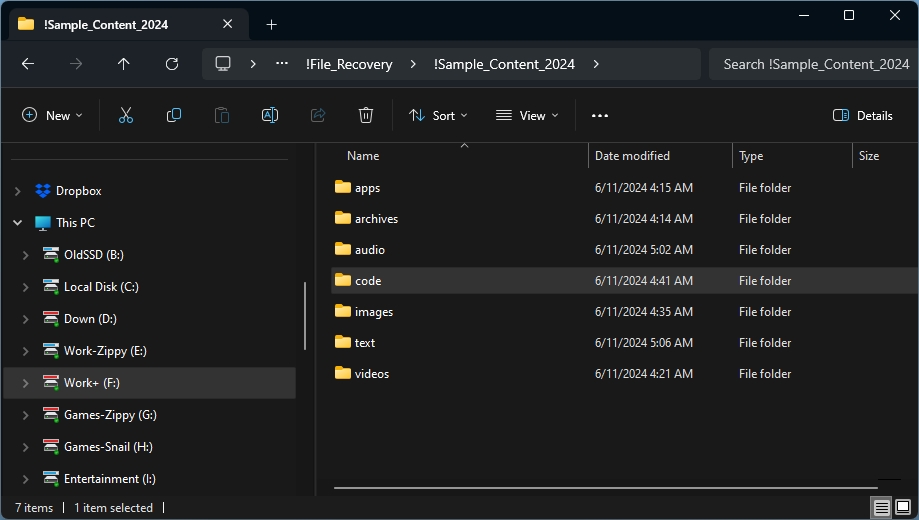Click the Cut scissors icon
Image resolution: width=919 pixels, height=520 pixels.
(126, 115)
